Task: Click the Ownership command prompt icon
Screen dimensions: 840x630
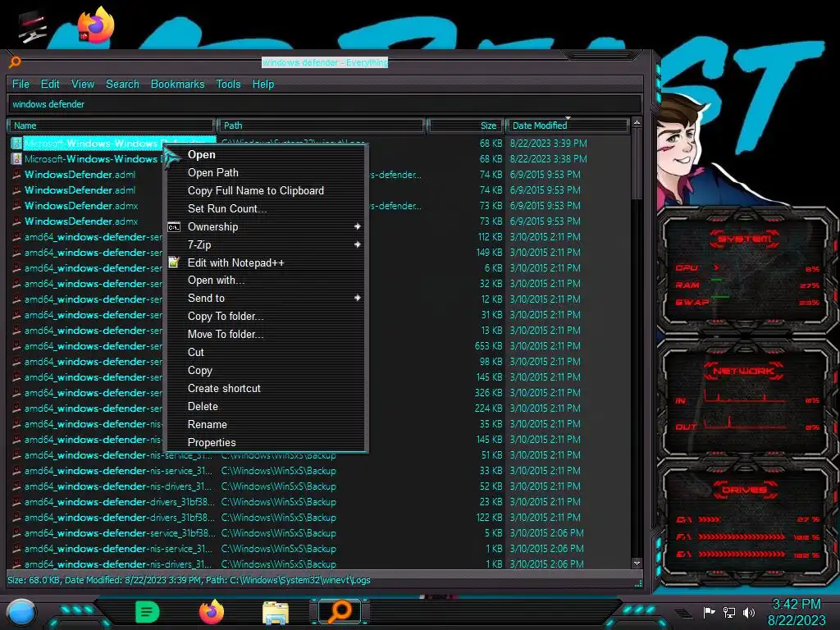Action: [x=174, y=226]
